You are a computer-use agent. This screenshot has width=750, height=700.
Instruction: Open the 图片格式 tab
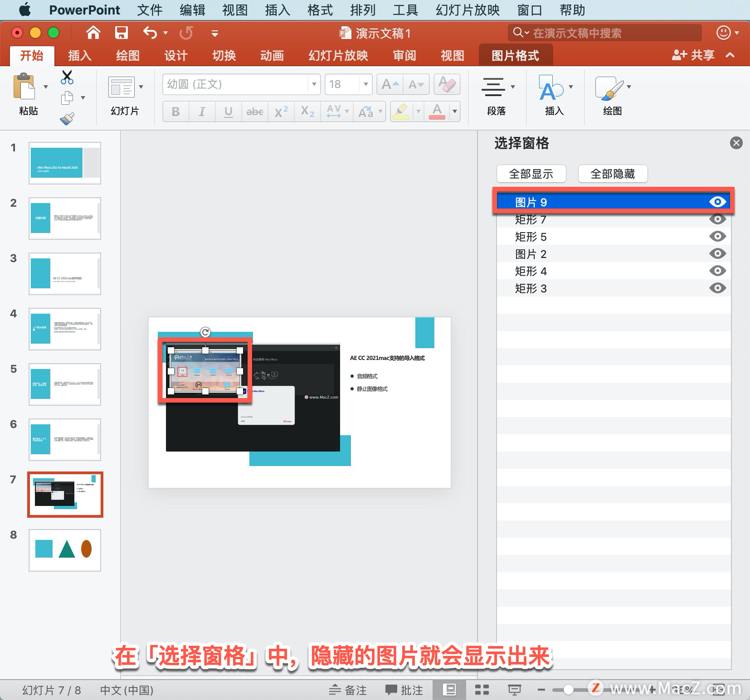516,56
